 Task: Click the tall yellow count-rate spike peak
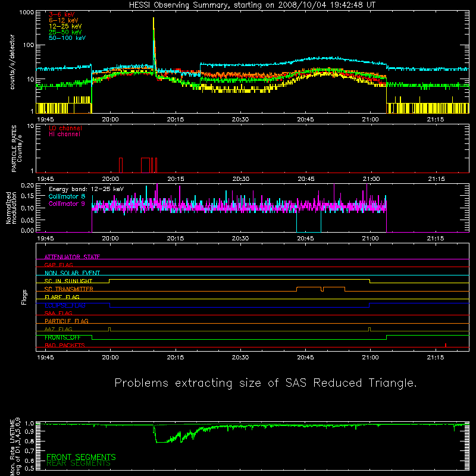[154, 19]
